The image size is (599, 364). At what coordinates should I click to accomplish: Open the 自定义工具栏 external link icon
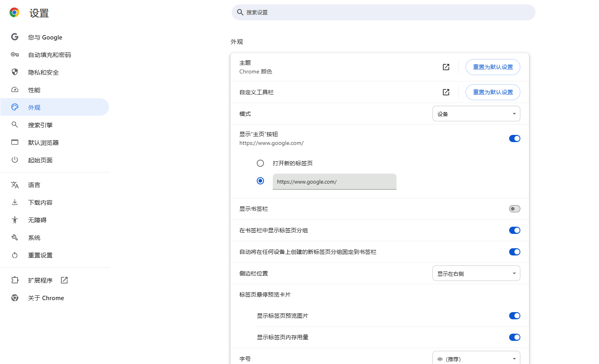point(446,92)
